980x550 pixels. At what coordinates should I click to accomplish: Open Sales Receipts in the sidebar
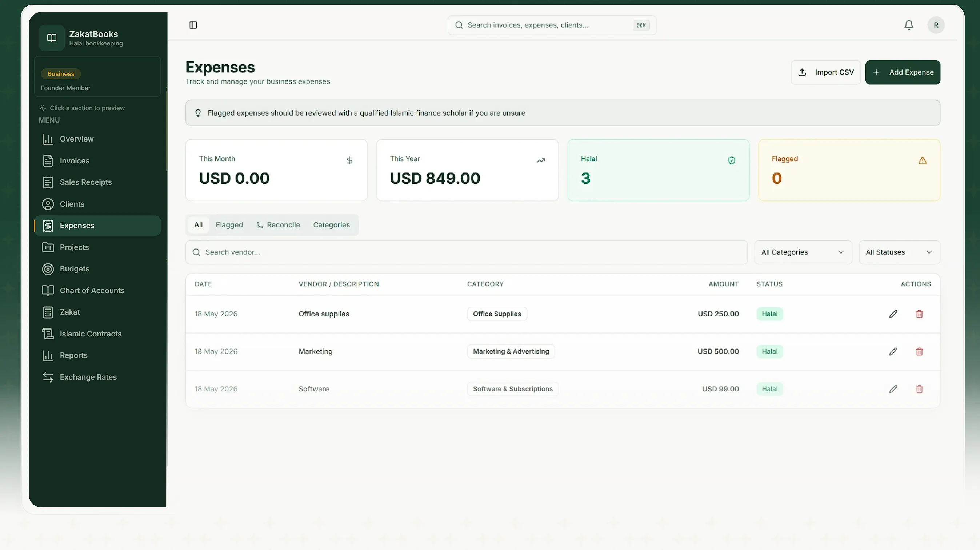(97, 182)
